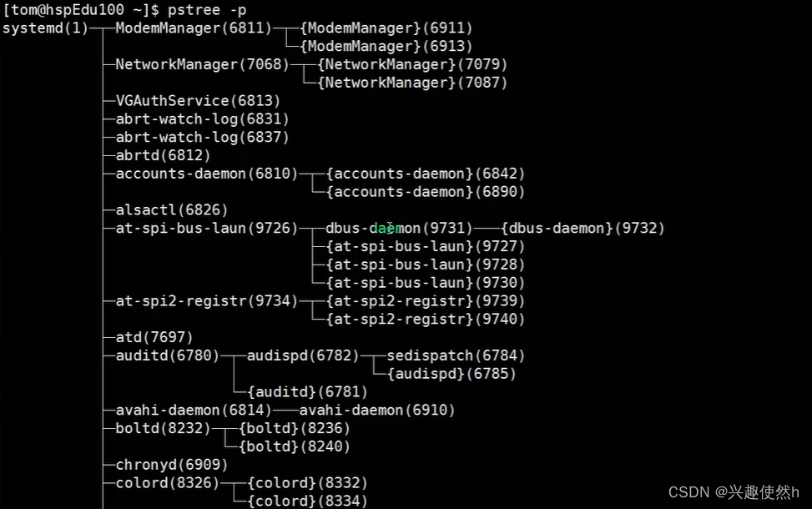The image size is (812, 509).
Task: Select the at-spi-bus-laun(9726) parent process
Action: (206, 228)
